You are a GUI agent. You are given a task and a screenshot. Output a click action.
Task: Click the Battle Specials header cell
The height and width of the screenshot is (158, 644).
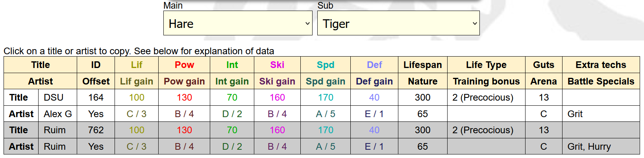point(601,81)
